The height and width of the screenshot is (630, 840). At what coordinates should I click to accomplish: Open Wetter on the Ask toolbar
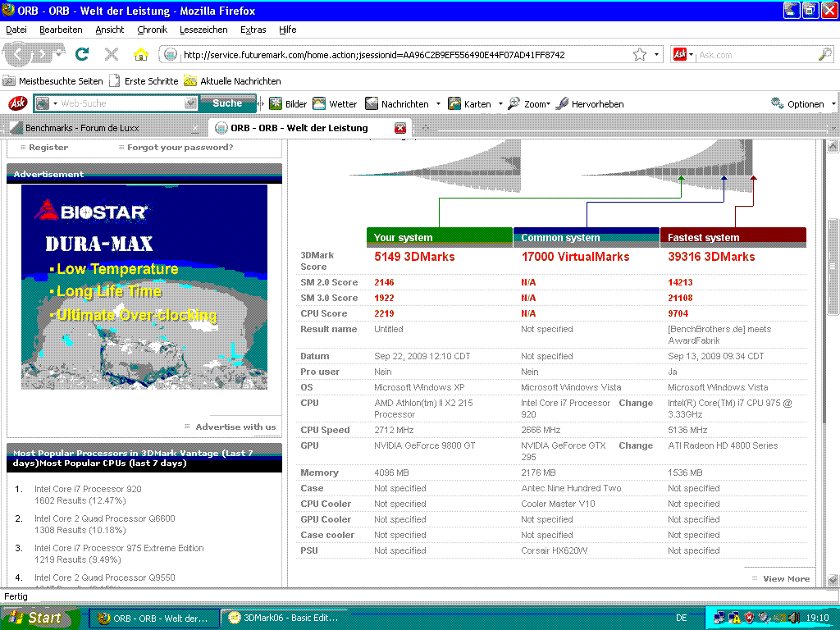click(335, 104)
